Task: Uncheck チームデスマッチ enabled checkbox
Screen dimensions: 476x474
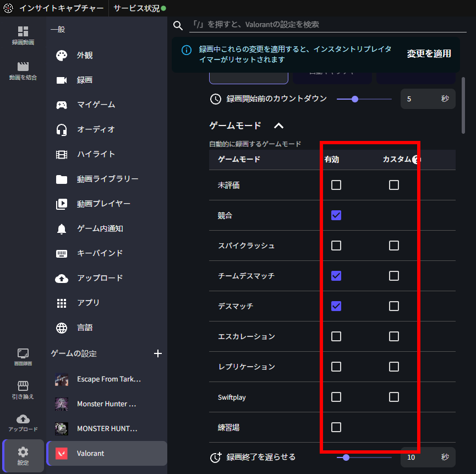Action: point(336,276)
